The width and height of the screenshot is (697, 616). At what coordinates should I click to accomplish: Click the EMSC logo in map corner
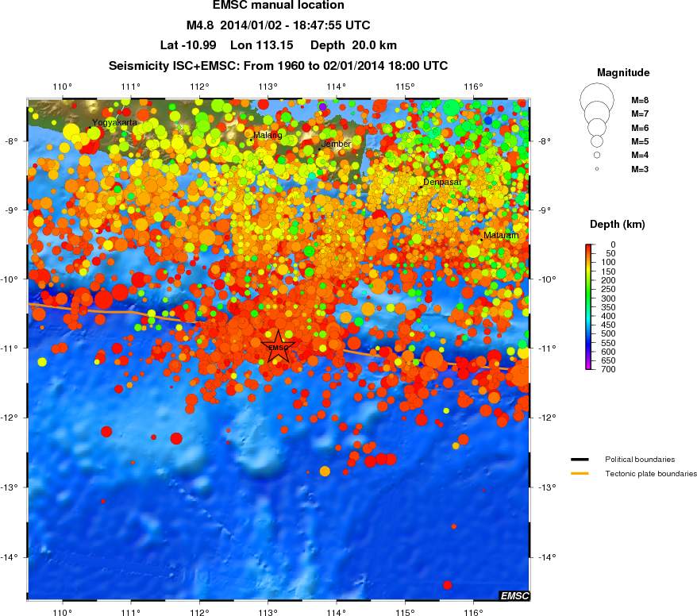click(514, 595)
